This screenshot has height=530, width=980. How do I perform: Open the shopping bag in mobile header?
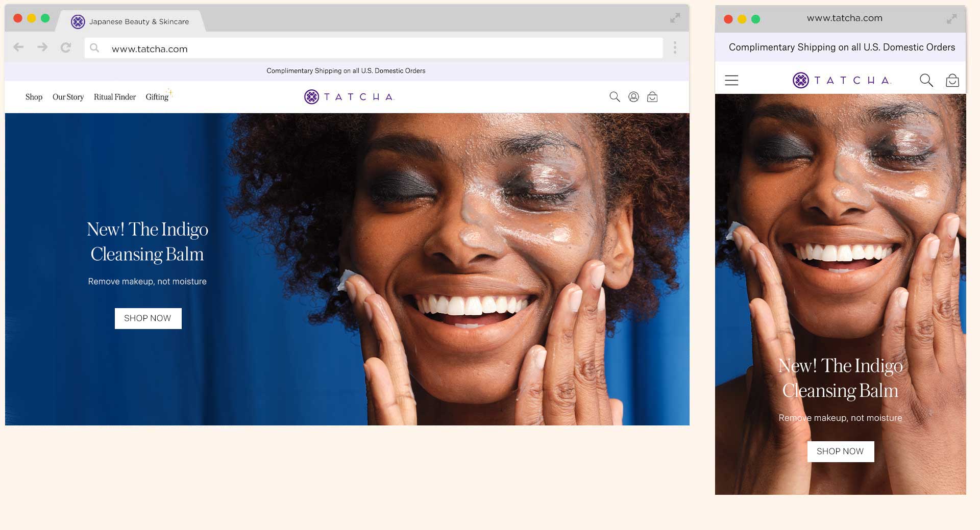952,80
